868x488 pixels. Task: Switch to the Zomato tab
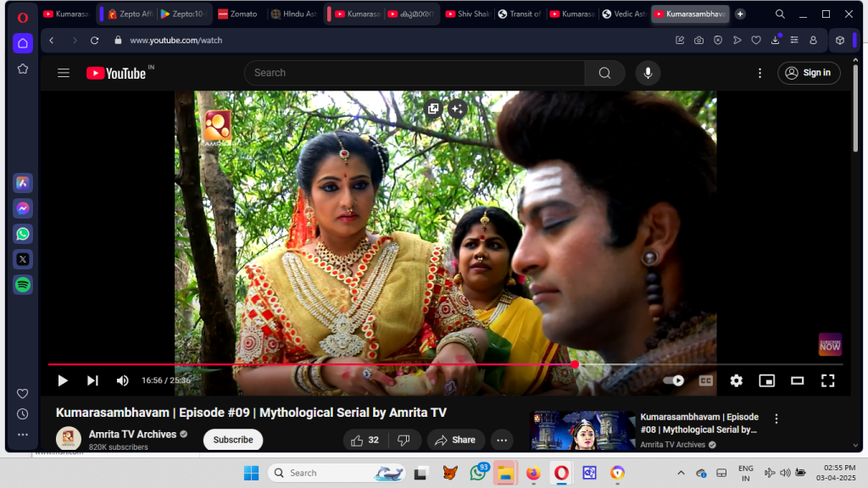[x=238, y=14]
